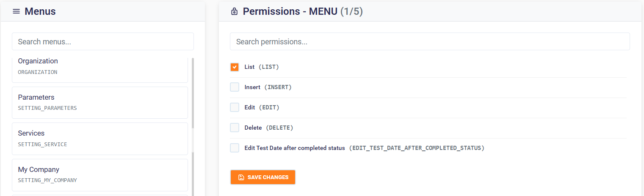The image size is (644, 196).
Task: Enable Edit Test Date after completed status
Action: click(x=235, y=148)
